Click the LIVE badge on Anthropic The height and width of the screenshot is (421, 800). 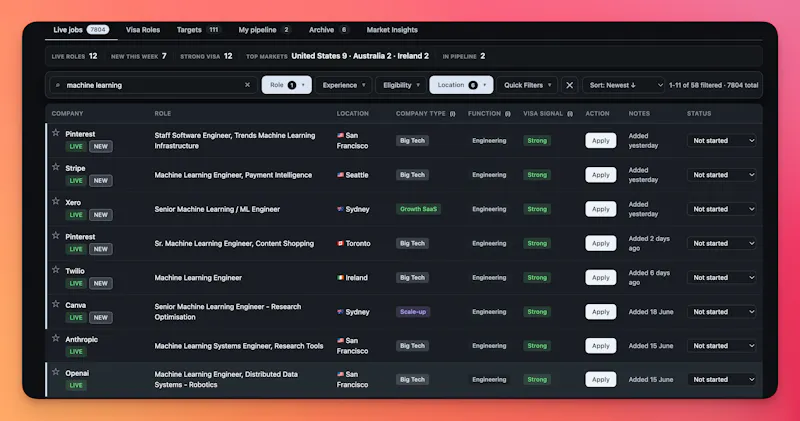tap(76, 352)
